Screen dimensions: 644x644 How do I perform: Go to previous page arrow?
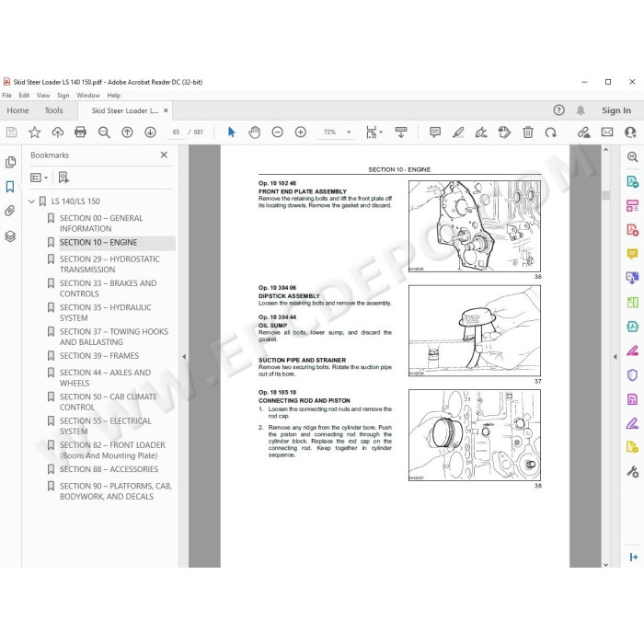click(x=127, y=132)
